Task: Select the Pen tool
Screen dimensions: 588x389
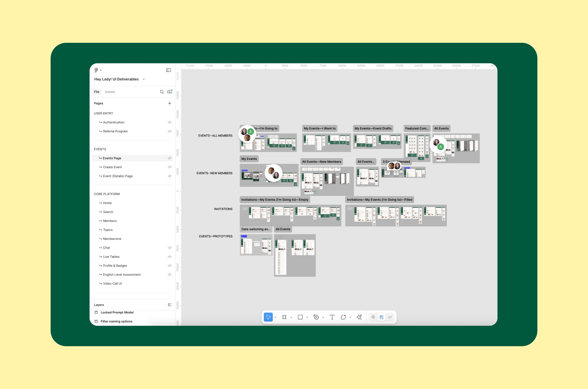Action: pyautogui.click(x=316, y=317)
